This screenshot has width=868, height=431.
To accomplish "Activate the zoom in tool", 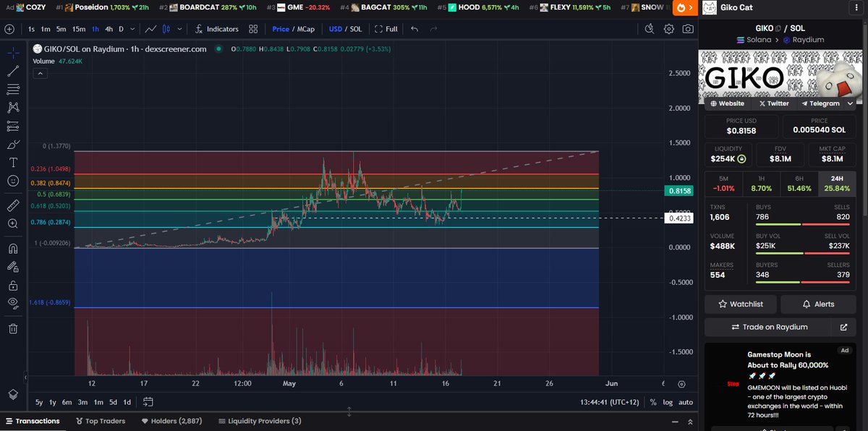I will tap(13, 224).
